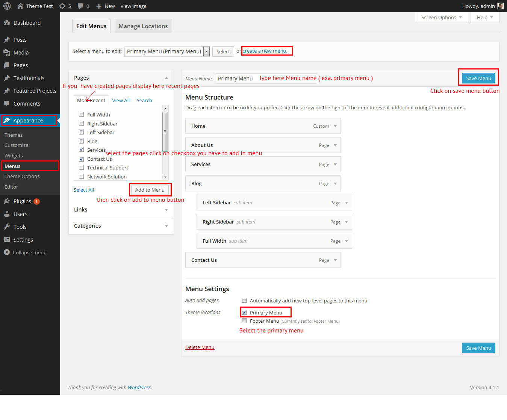The height and width of the screenshot is (420, 507).
Task: Open the Help dropdown tab
Action: [485, 17]
